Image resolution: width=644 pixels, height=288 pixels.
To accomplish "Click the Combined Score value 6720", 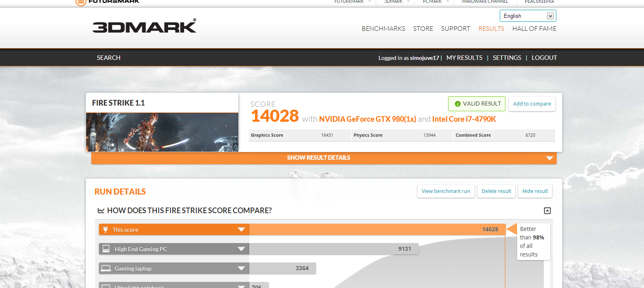I will [x=530, y=136].
